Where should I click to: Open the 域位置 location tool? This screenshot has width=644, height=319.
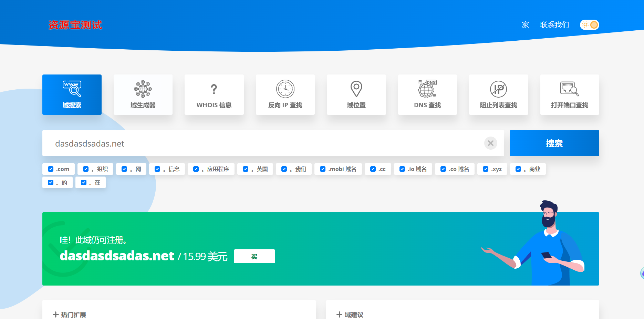click(x=356, y=94)
